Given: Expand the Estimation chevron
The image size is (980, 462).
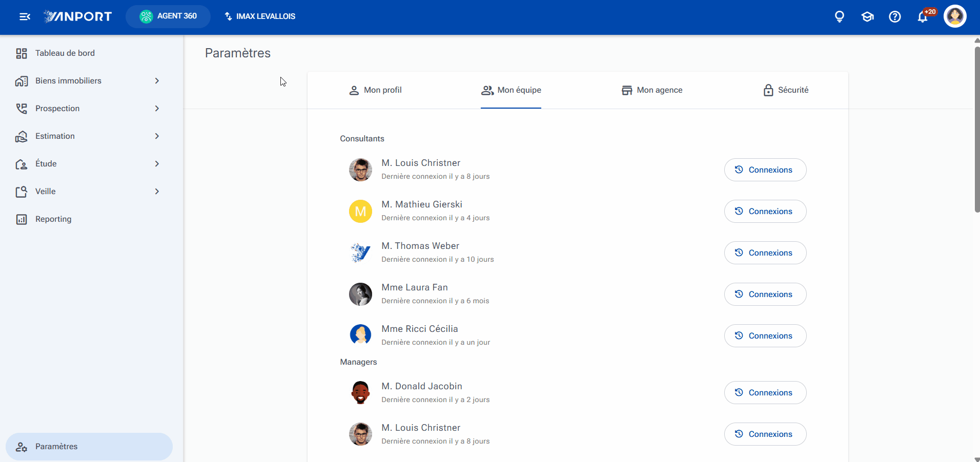Looking at the screenshot, I should click(x=157, y=136).
